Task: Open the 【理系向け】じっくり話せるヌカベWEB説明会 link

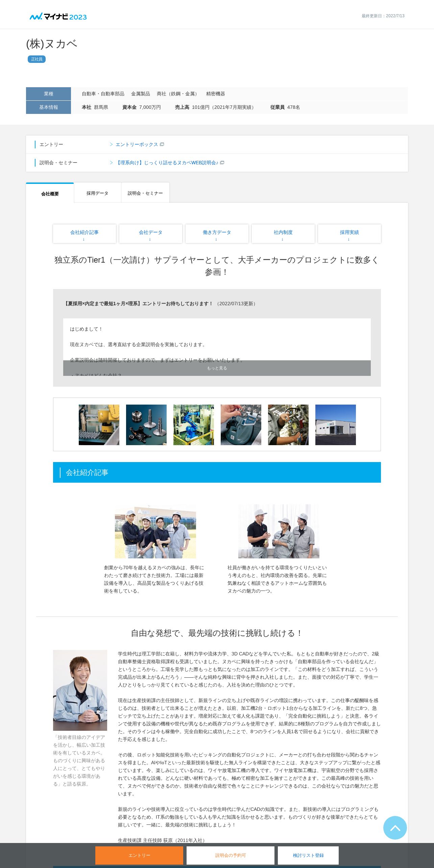Action: tap(167, 163)
